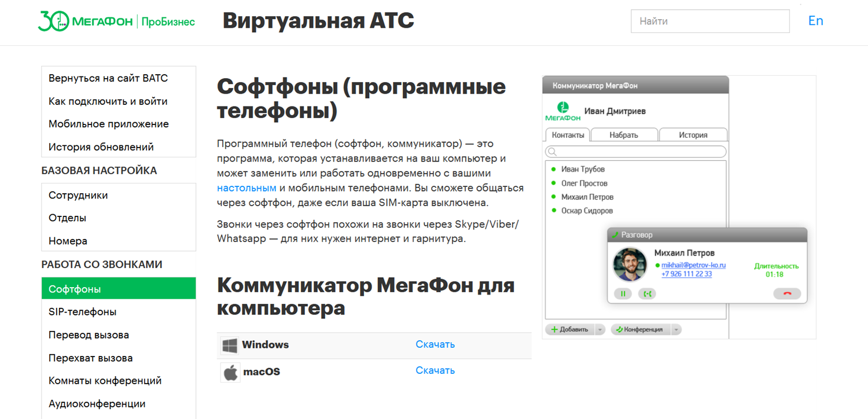This screenshot has width=868, height=419.
Task: Click the Apple macOS logo icon
Action: pos(230,372)
